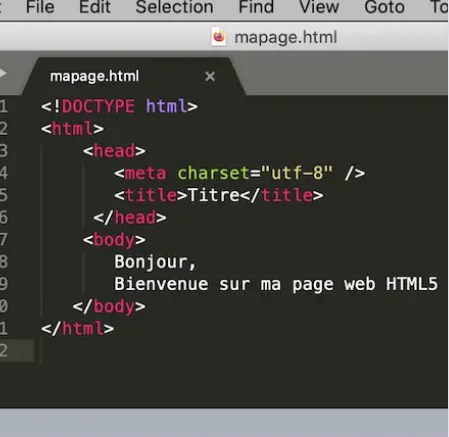This screenshot has width=449, height=437.
Task: Click the closing html tag line
Action: (77, 329)
